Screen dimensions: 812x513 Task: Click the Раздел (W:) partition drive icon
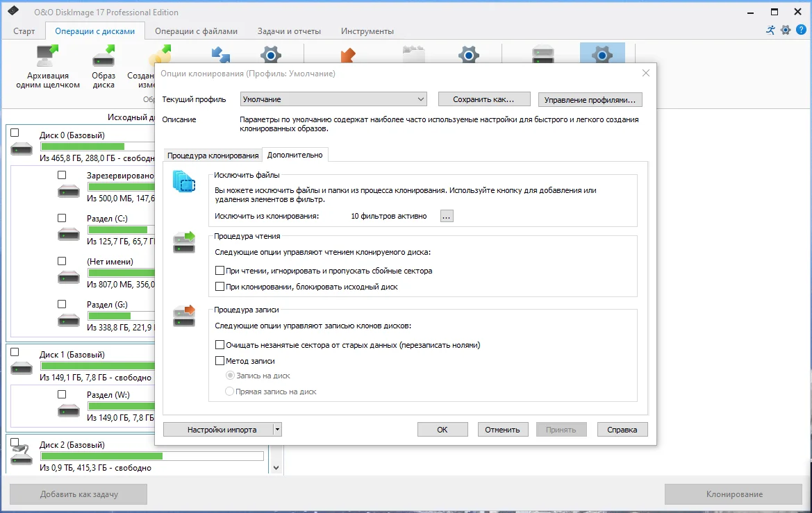point(68,411)
